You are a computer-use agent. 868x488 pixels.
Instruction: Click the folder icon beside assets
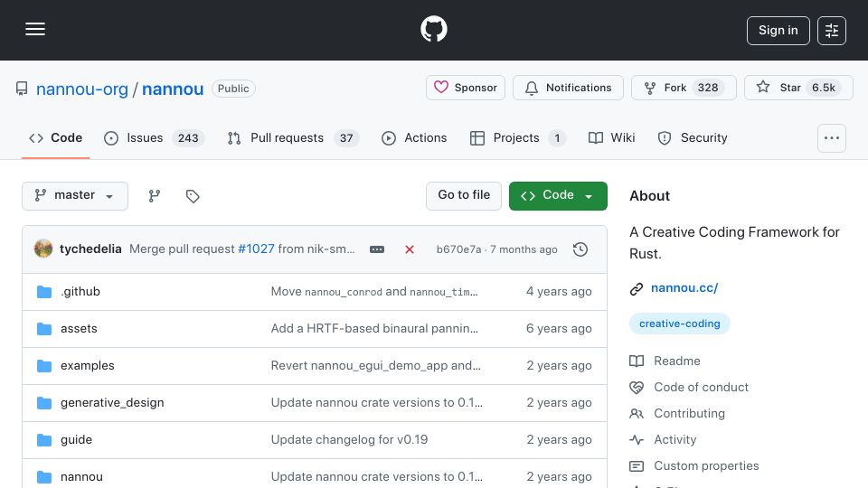[44, 329]
